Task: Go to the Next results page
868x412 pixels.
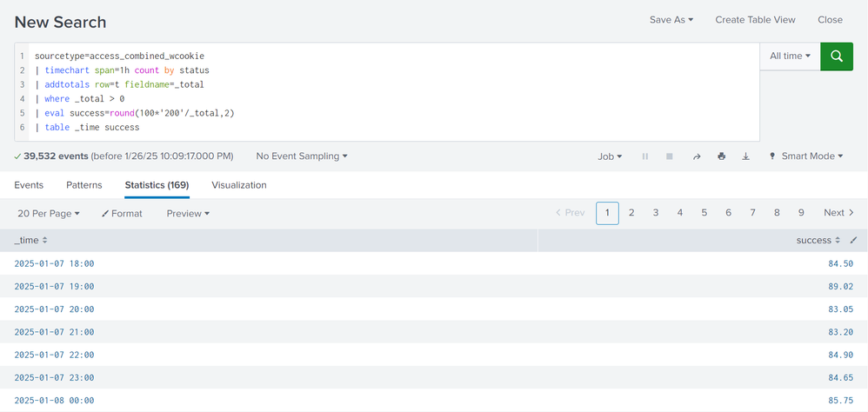Action: click(x=838, y=213)
